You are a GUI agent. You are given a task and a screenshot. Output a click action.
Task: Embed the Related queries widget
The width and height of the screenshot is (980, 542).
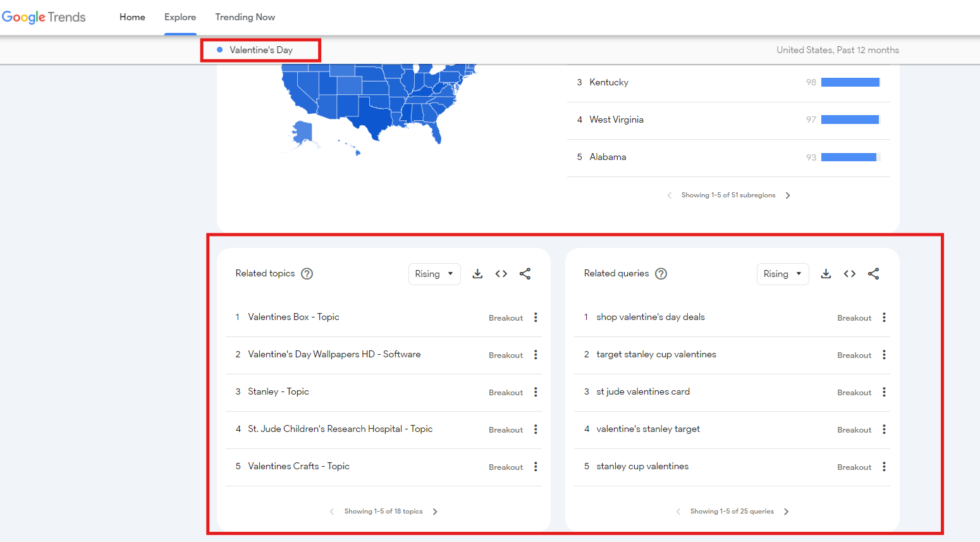[x=850, y=274]
